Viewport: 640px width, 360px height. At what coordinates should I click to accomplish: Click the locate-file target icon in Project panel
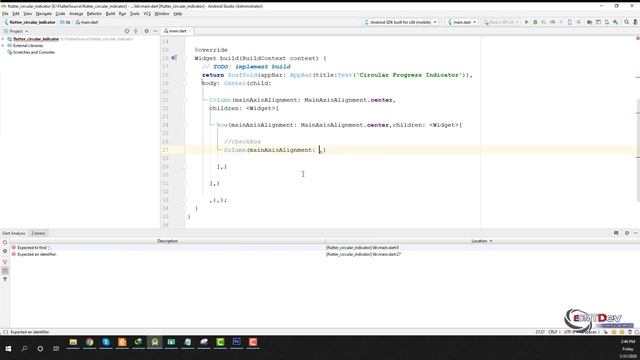click(x=127, y=31)
